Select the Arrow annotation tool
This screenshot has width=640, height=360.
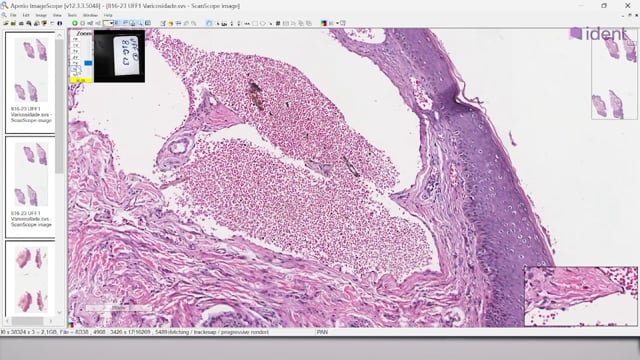pyautogui.click(x=270, y=23)
